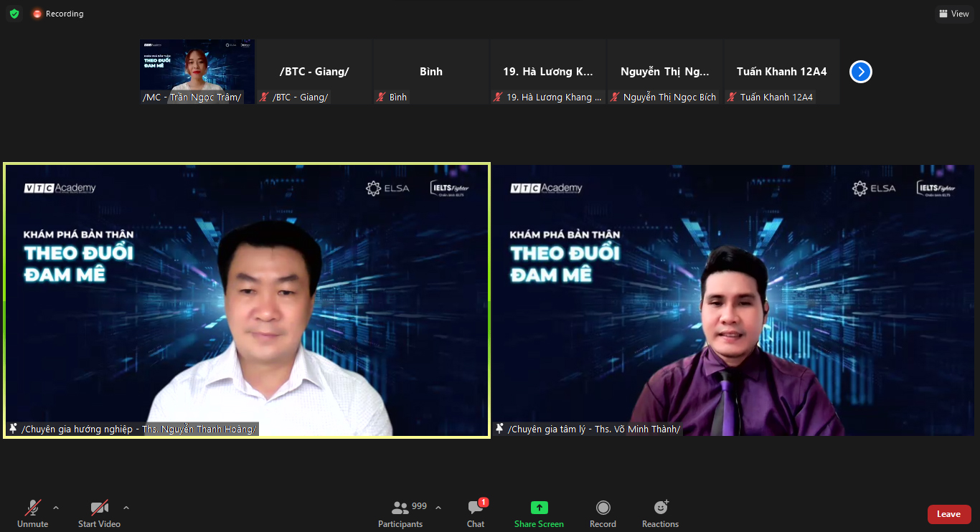980x532 pixels.
Task: Expand audio options arrow beside Unmute
Action: coord(56,508)
